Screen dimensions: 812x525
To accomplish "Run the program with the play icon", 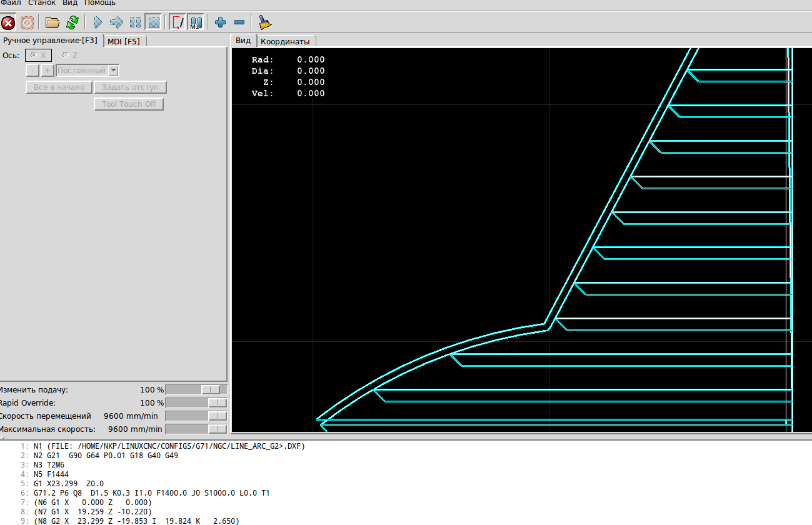I will point(98,22).
